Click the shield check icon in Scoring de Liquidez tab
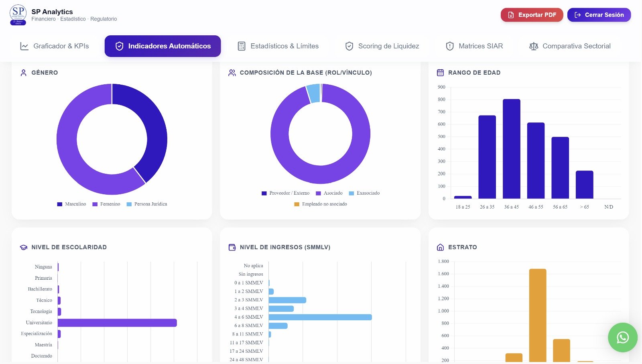 (x=349, y=46)
